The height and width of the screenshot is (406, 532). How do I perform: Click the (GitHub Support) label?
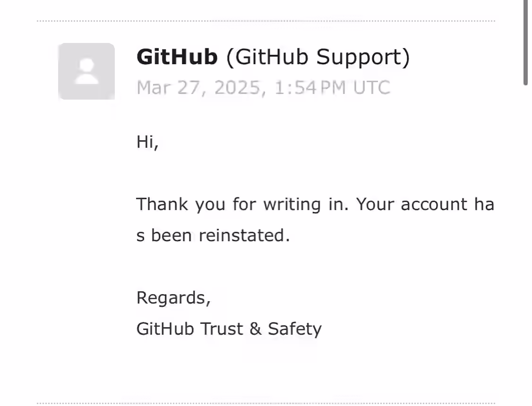pos(318,57)
